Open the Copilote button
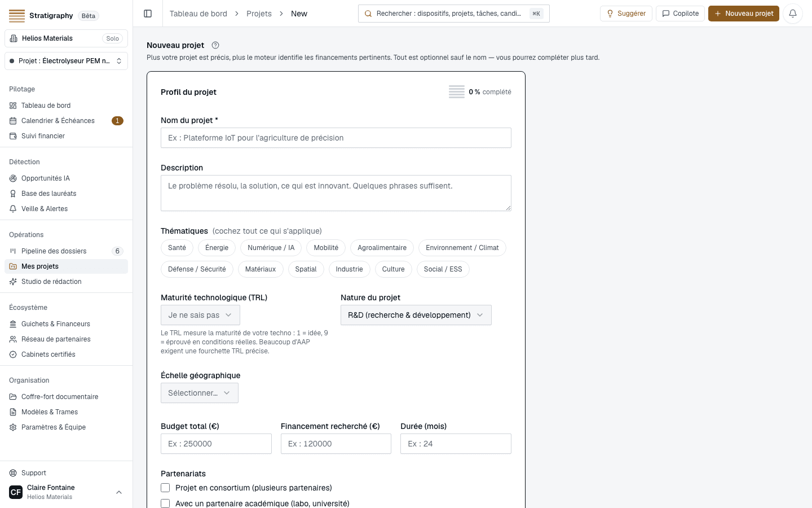 pyautogui.click(x=680, y=14)
